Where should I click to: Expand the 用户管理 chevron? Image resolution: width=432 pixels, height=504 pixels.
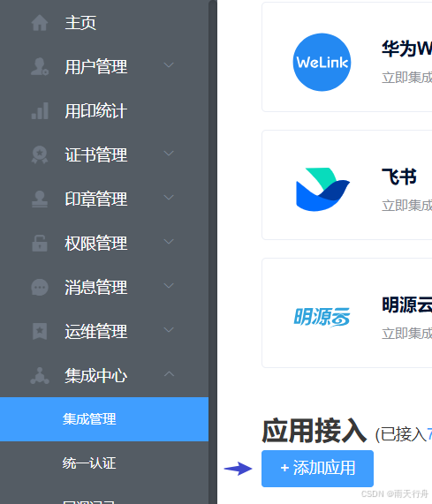click(x=169, y=65)
